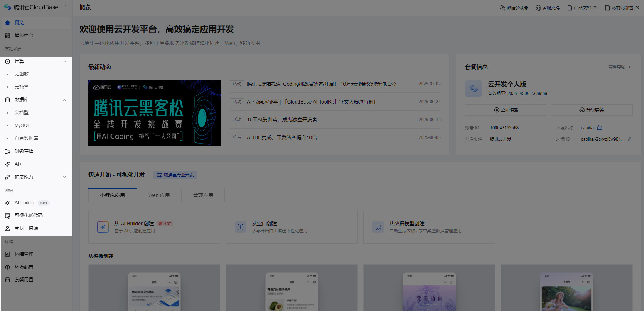The width and height of the screenshot is (644, 311).
Task: Collapse the 数据库 menu section
Action: coord(65,100)
